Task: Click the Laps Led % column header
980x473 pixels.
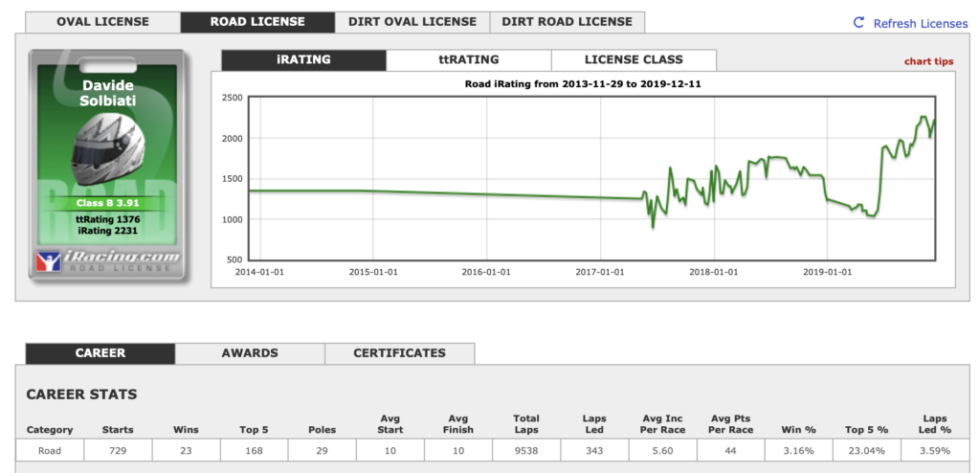Action: pyautogui.click(x=936, y=424)
